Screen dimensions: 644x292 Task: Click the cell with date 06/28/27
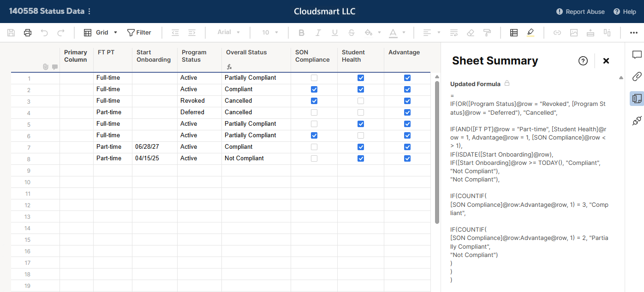click(155, 147)
